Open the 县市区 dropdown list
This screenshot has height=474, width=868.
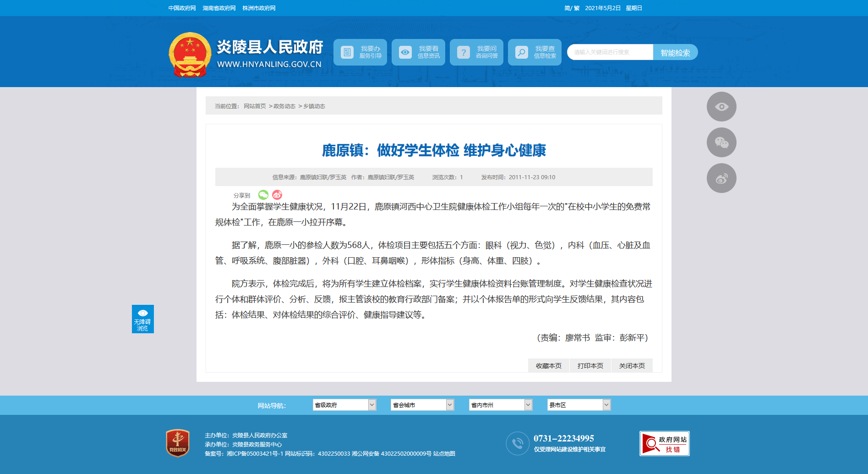coord(579,405)
